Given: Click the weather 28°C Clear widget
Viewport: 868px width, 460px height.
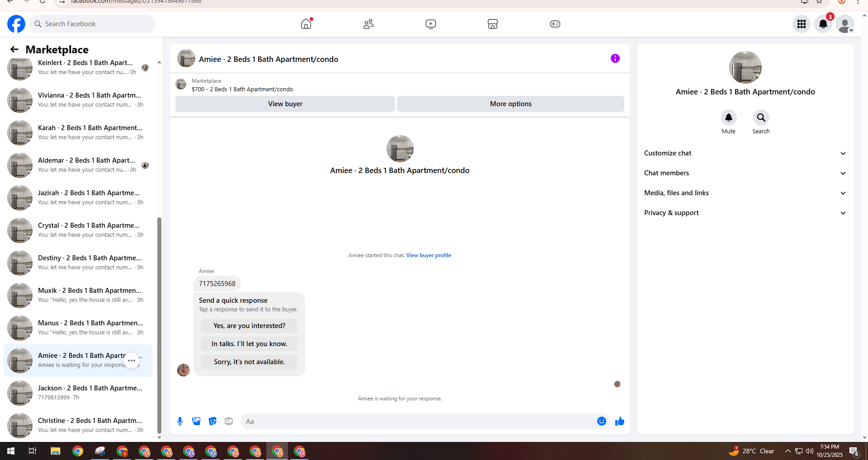Looking at the screenshot, I should 751,451.
